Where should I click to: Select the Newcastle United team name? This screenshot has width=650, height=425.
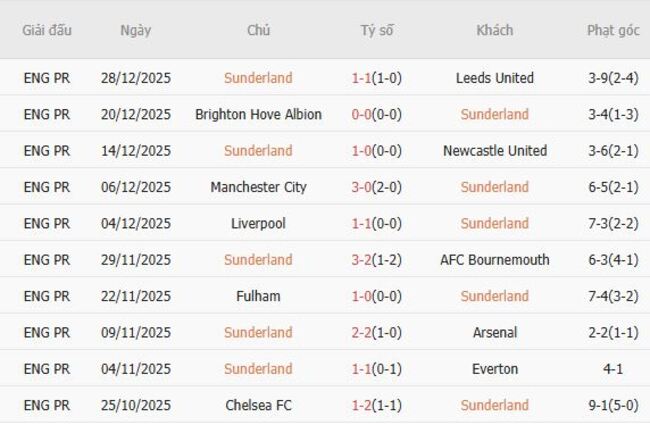click(x=494, y=151)
